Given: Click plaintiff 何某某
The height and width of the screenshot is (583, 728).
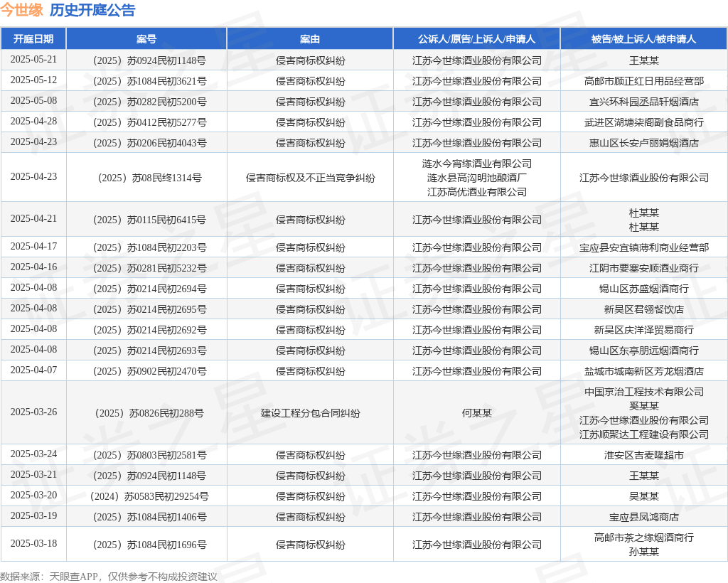Looking at the screenshot, I should [477, 413].
